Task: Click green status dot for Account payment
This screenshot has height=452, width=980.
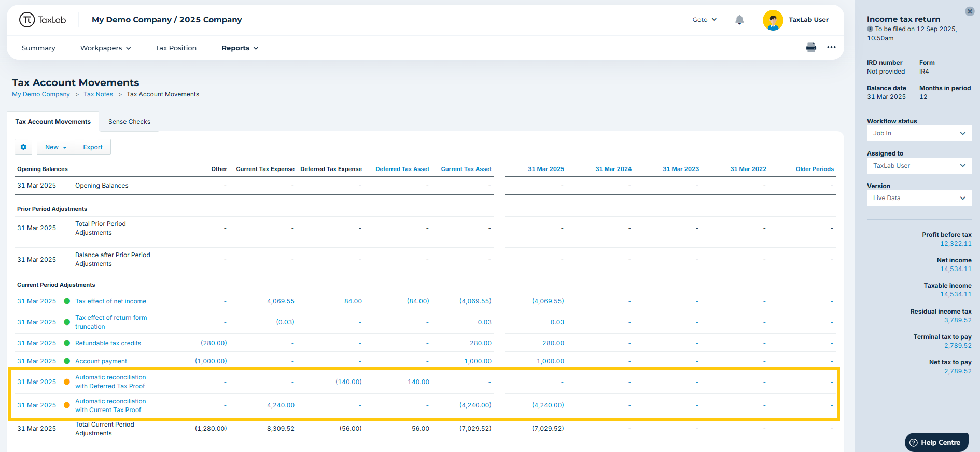Action: point(67,361)
